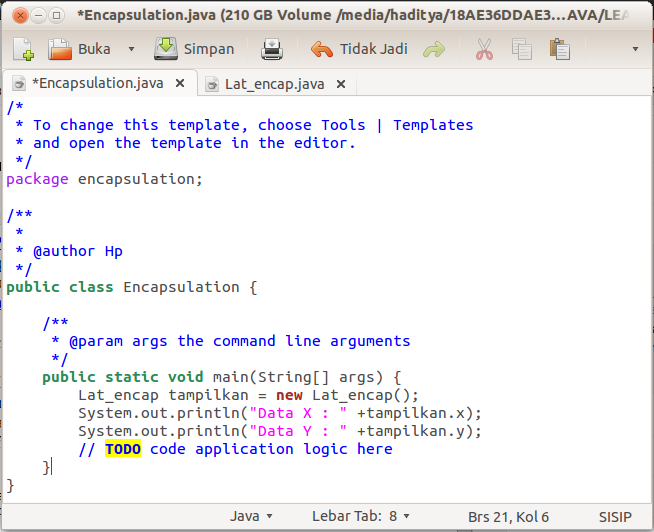Print the document with the printer icon

point(272,49)
